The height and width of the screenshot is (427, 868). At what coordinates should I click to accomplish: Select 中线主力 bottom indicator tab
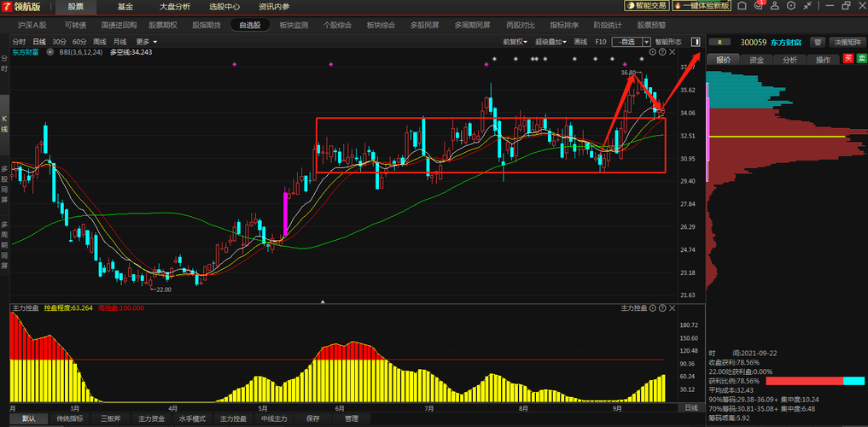274,418
